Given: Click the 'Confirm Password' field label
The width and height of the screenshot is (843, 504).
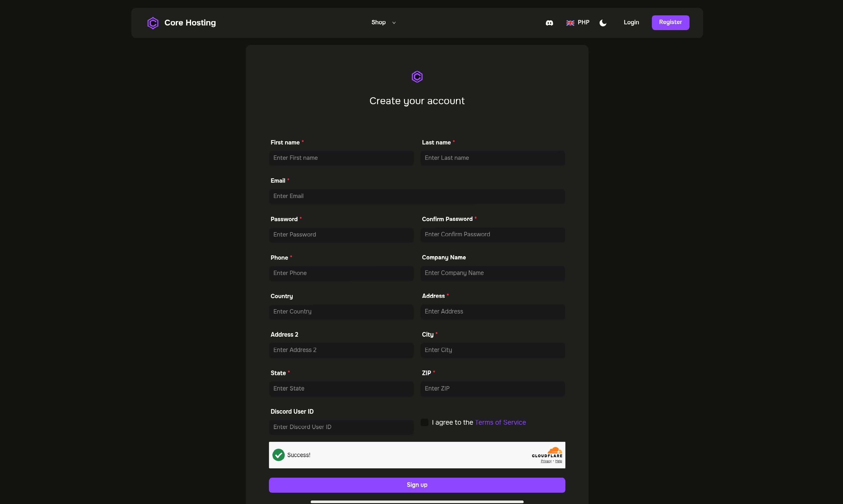Looking at the screenshot, I should [447, 219].
